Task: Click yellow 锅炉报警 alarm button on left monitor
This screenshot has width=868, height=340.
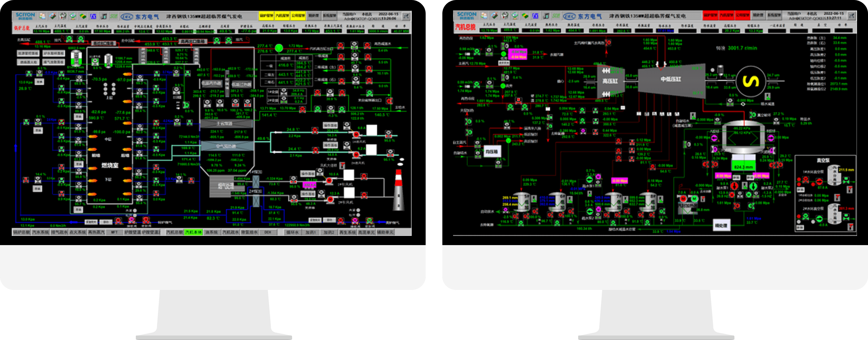Action: [266, 15]
